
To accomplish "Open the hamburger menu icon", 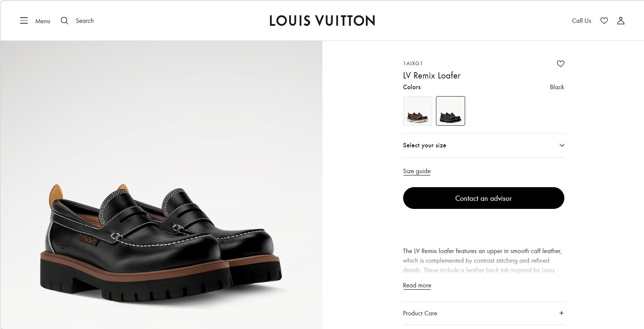I will (24, 21).
